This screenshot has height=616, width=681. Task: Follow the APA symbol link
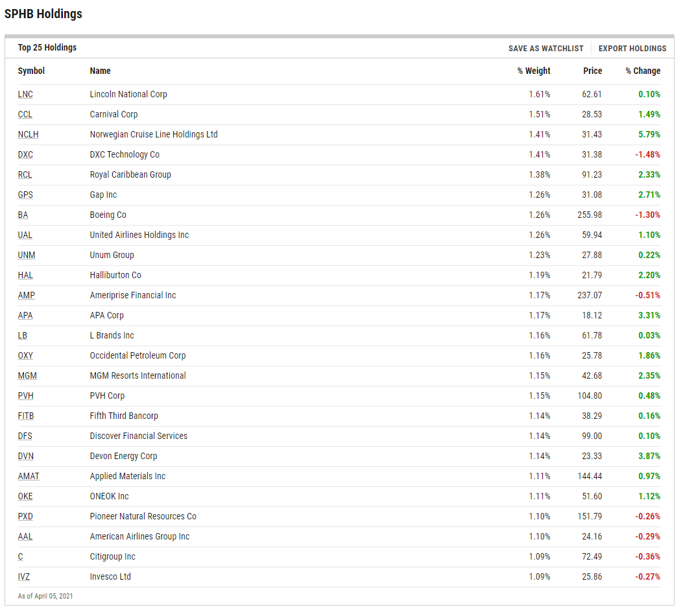(25, 315)
